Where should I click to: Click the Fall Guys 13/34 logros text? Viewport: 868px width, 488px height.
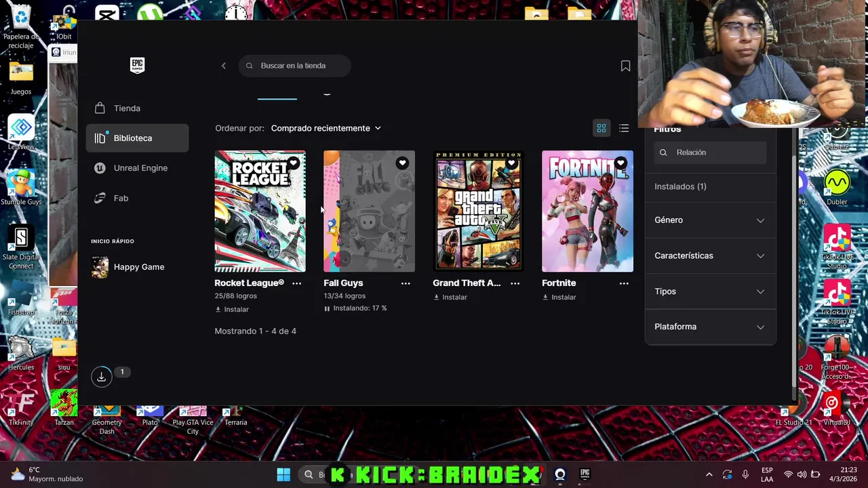(x=344, y=296)
